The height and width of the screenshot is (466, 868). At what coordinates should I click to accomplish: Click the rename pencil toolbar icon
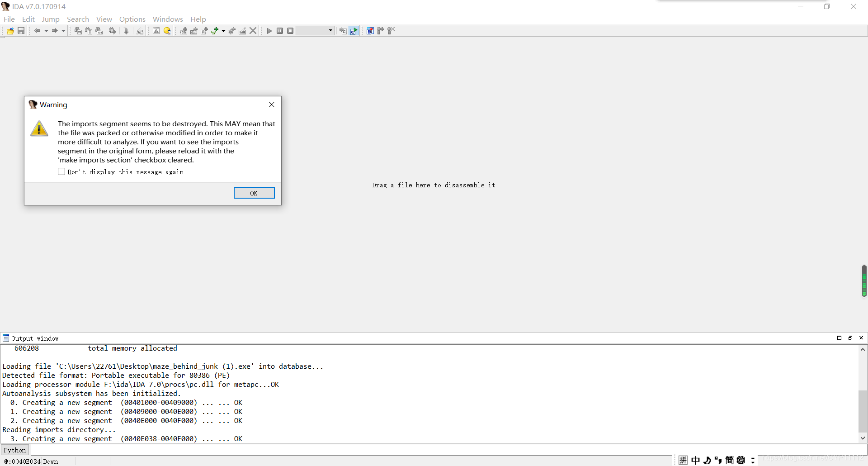point(242,31)
